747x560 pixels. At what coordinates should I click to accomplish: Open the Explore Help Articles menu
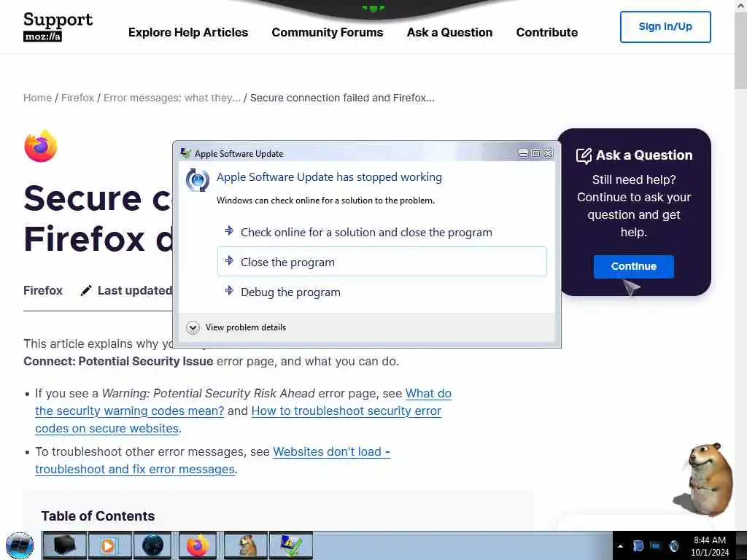pyautogui.click(x=188, y=32)
